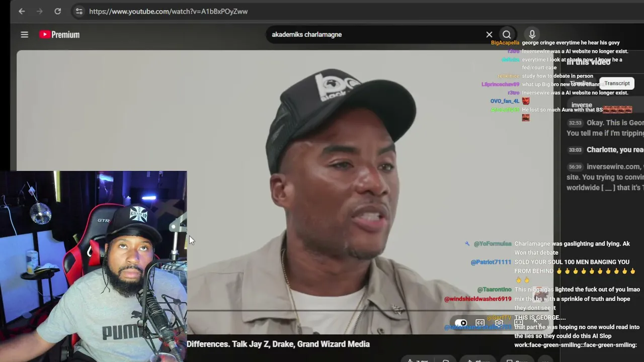Click the @Taarontino chat username

click(x=494, y=290)
